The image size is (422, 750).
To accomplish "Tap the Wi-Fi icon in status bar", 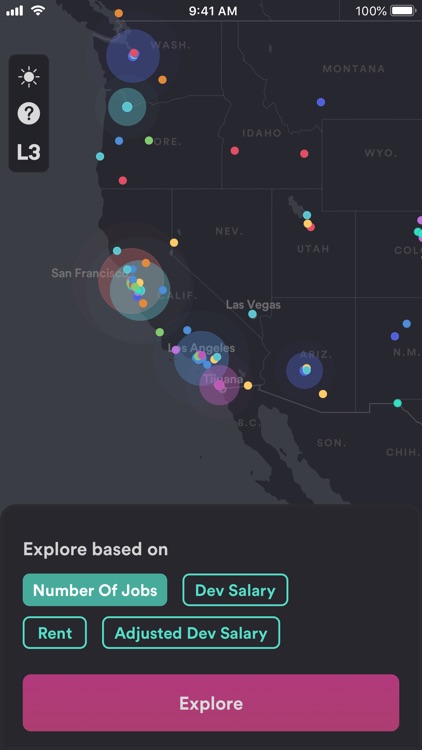I will click(x=37, y=10).
